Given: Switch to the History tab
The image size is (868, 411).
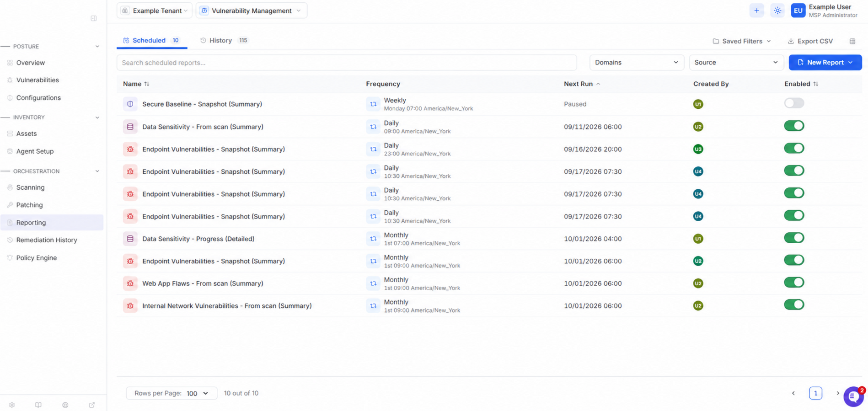Looking at the screenshot, I should [224, 41].
